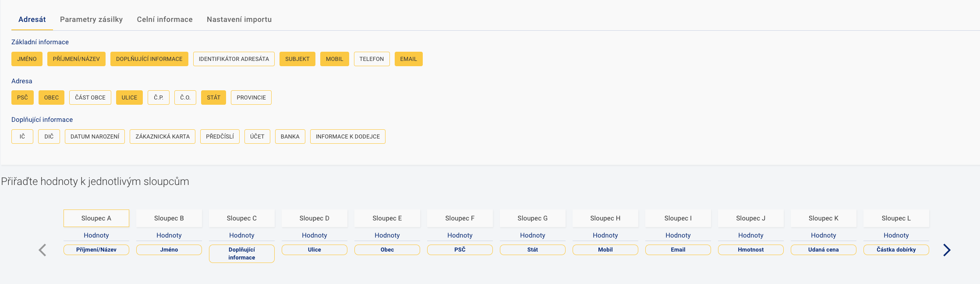The image size is (980, 284).
Task: Click the PSČ assigned value tag
Action: [460, 250]
